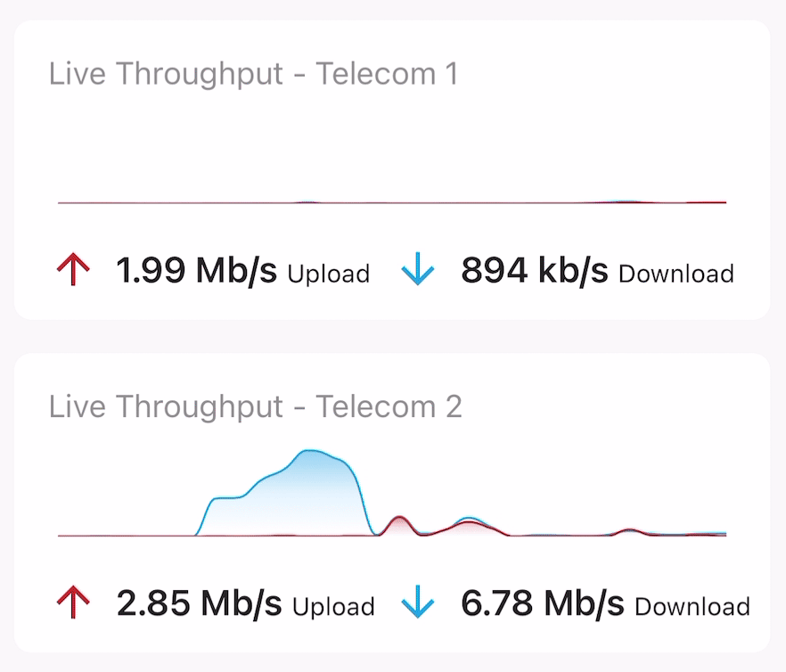Click the red upload arrow for Telecom 2
This screenshot has height=672, width=786.
coord(73,602)
